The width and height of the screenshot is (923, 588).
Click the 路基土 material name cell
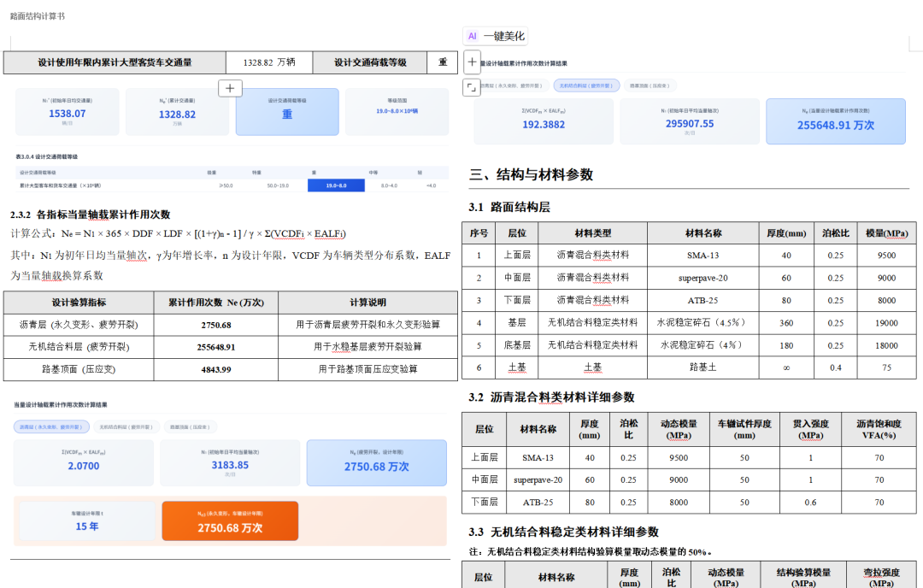pos(703,367)
